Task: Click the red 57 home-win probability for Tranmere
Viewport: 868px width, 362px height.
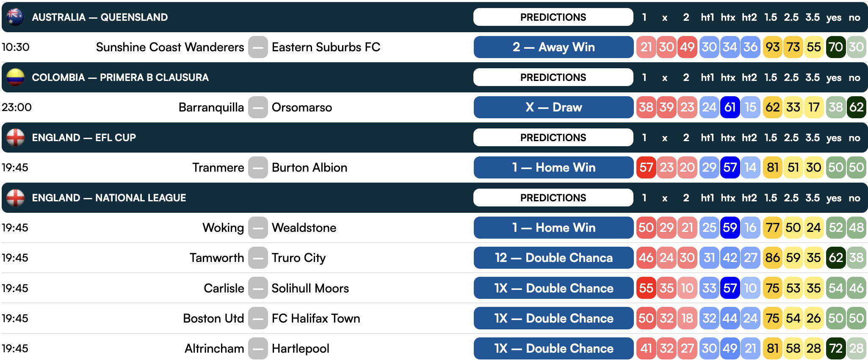Action: [646, 167]
